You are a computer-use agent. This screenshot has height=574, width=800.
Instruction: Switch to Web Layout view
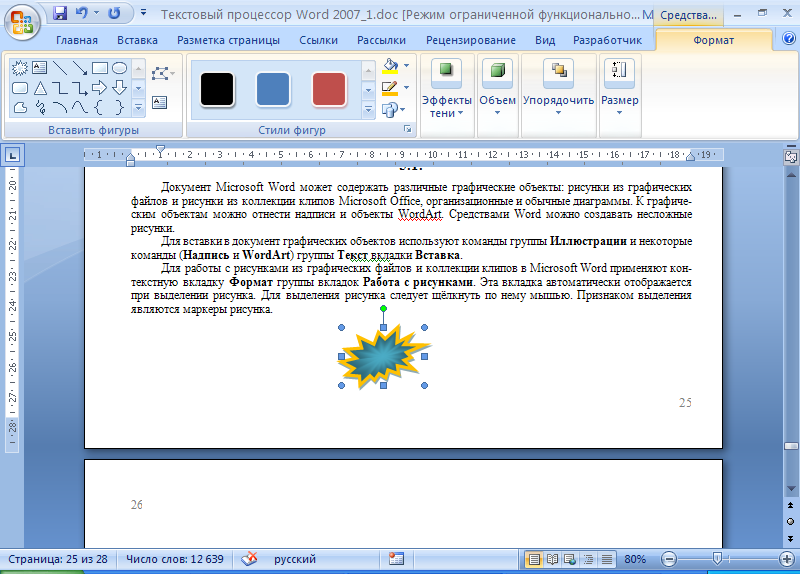tap(570, 559)
